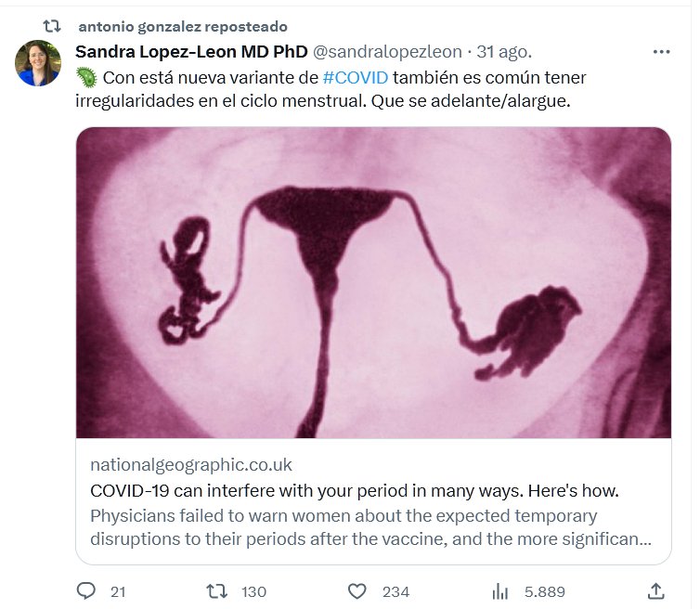This screenshot has width=700, height=609.
Task: Click the 234 likes count
Action: [395, 591]
